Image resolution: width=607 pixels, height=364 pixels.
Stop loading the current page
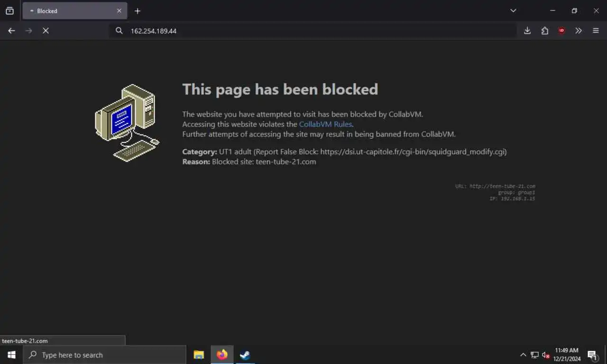coord(46,31)
